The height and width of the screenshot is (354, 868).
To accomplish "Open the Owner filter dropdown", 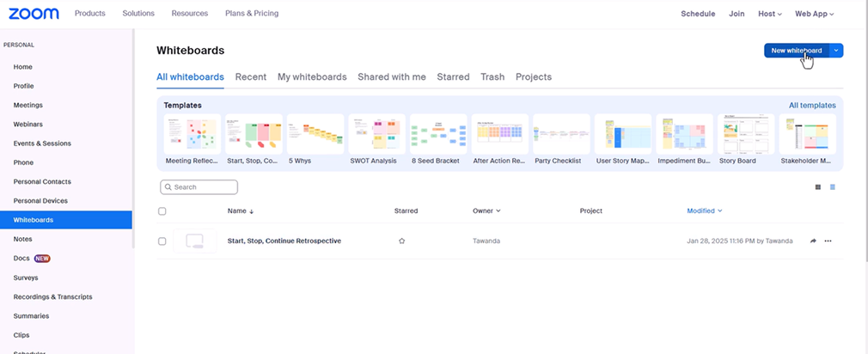I will tap(486, 211).
